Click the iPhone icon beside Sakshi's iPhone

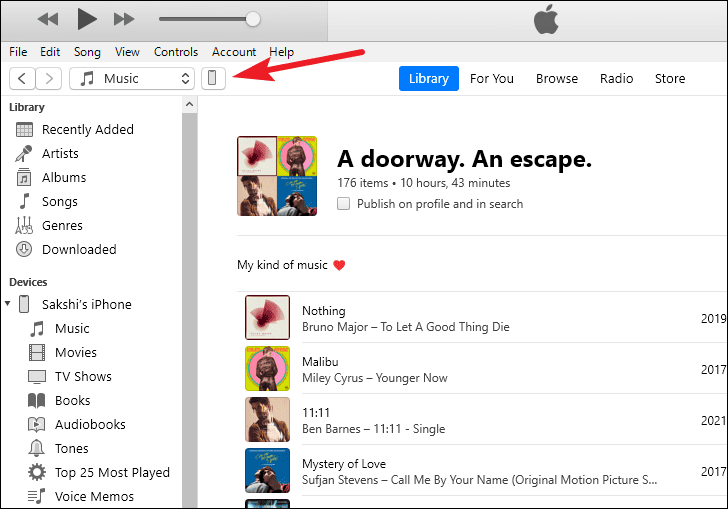24,305
